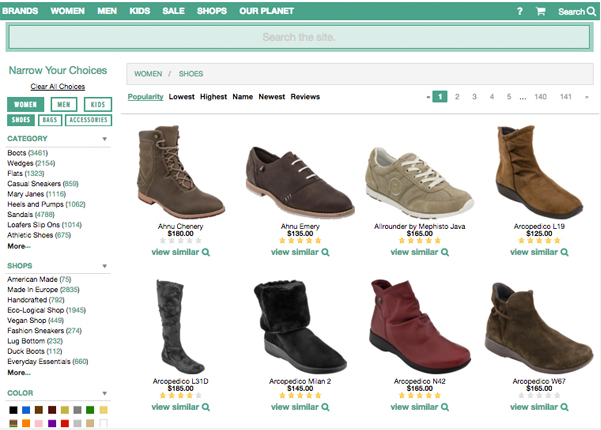
Task: Open the MEN menu in the top bar
Action: [x=107, y=11]
